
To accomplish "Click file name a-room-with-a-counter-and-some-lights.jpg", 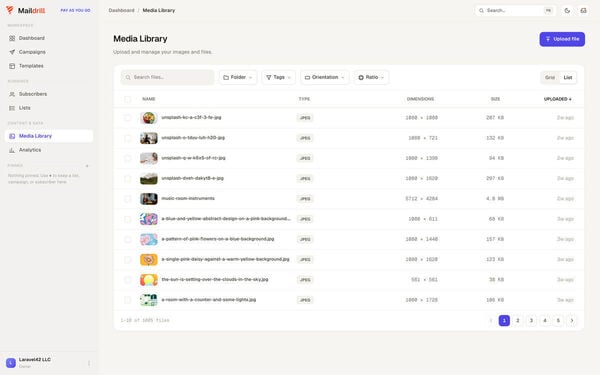I will (209, 300).
